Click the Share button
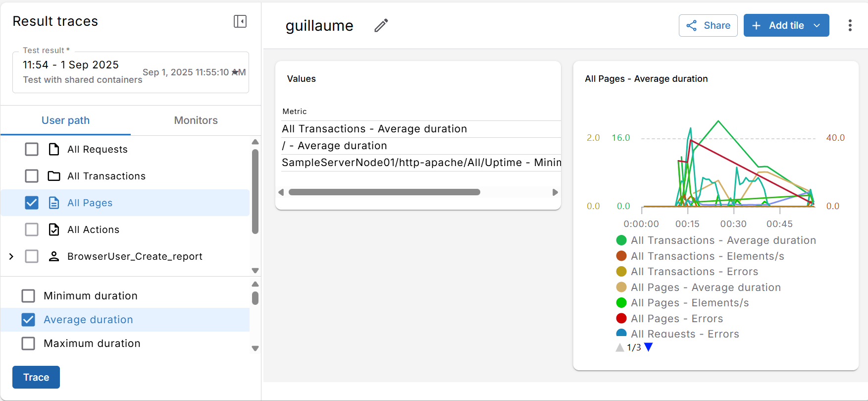 [708, 25]
